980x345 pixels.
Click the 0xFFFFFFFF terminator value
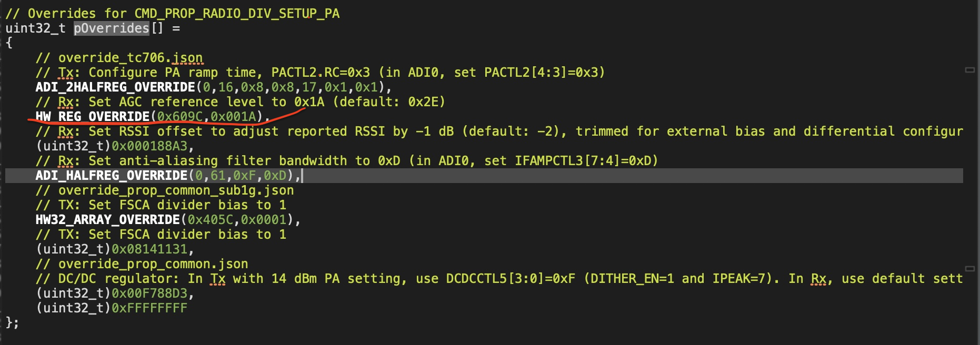coord(149,308)
